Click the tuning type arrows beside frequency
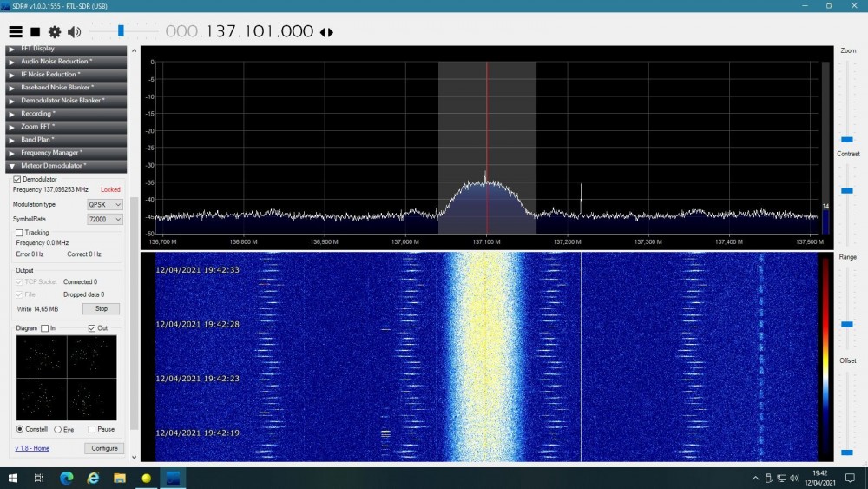Screen dimensions: 868x489 click(x=326, y=32)
